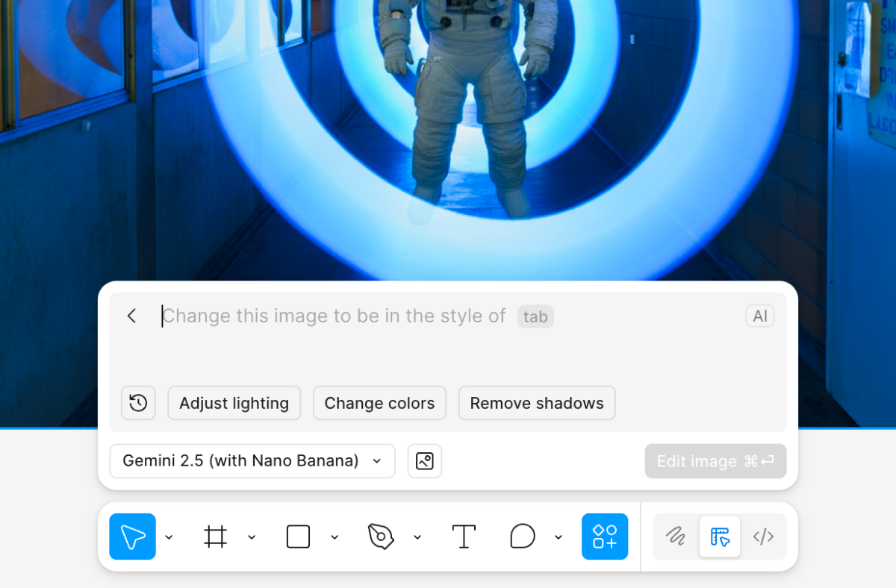
Task: Open the Actions panel with the blue icon
Action: click(604, 536)
